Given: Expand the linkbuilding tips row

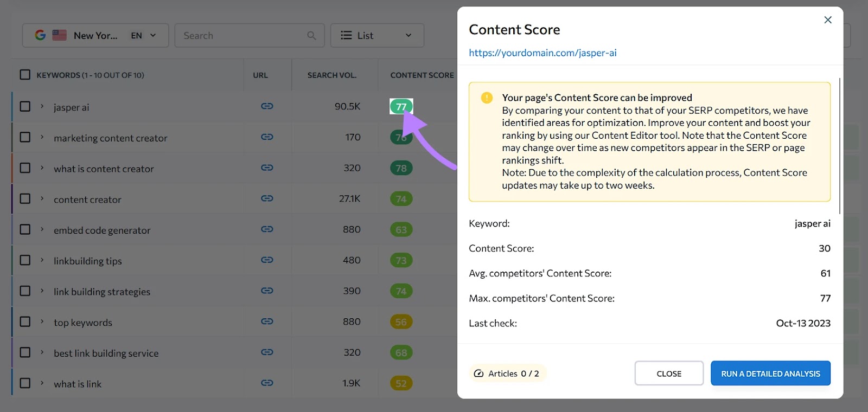Looking at the screenshot, I should (x=42, y=260).
